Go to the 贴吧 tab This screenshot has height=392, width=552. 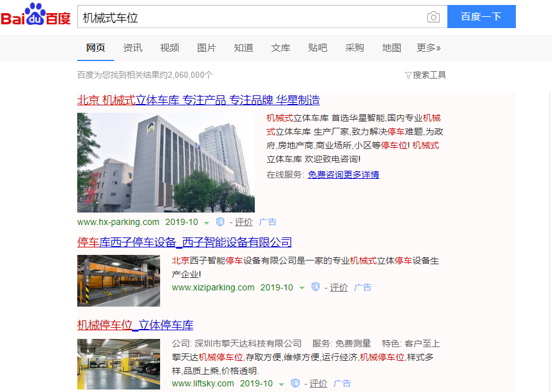[x=318, y=47]
